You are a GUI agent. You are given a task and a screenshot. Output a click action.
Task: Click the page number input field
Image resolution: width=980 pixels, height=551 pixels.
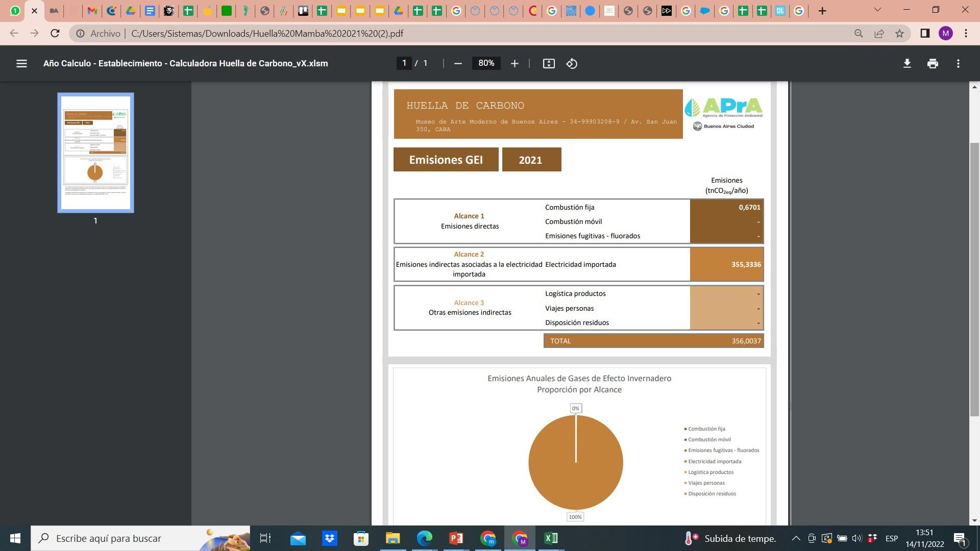404,63
